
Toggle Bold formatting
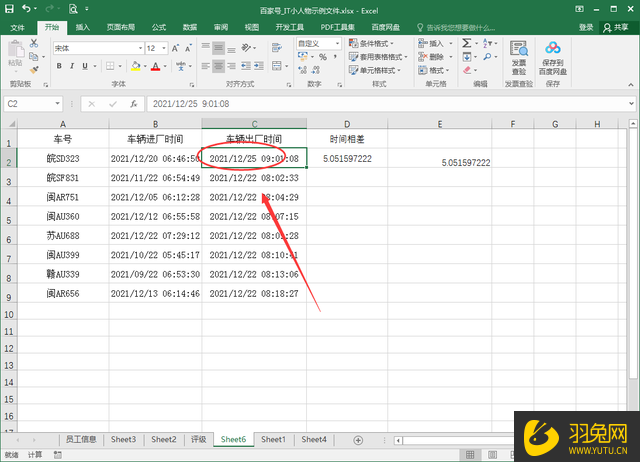(59, 66)
